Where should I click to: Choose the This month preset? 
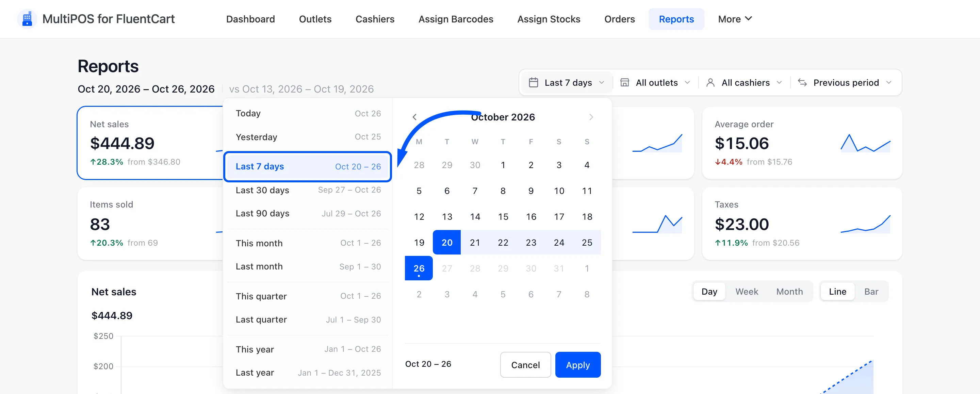click(x=308, y=243)
